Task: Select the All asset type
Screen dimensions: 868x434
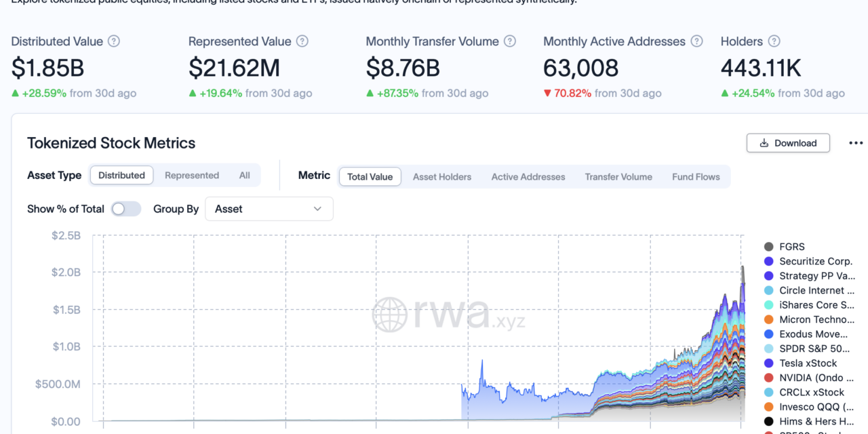Action: point(244,175)
